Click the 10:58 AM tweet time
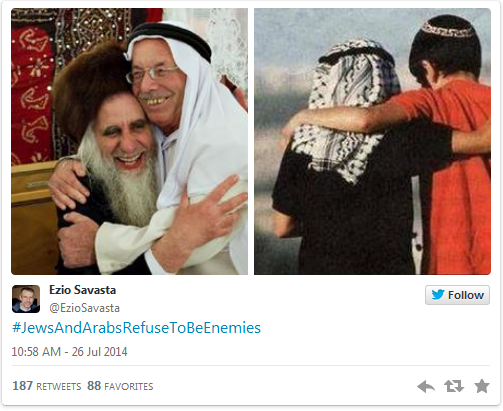The image size is (503, 411). click(x=36, y=352)
